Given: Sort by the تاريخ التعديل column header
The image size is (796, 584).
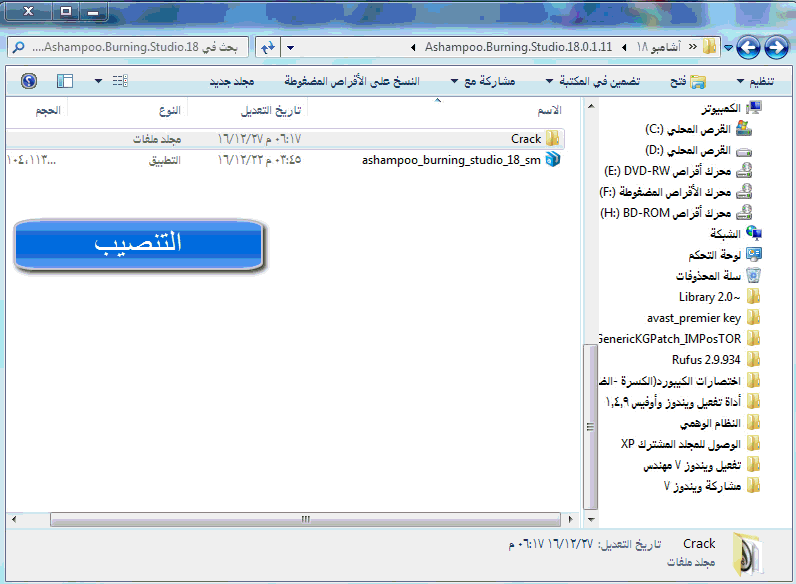Looking at the screenshot, I should (x=246, y=109).
